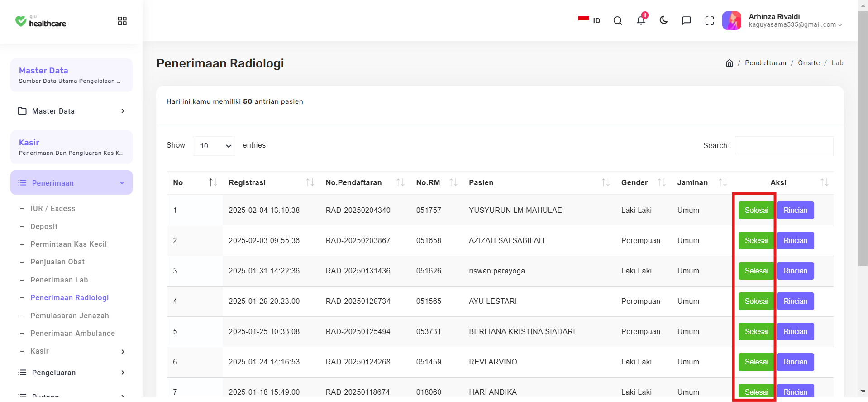
Task: Select RM number 051658
Action: (x=429, y=240)
